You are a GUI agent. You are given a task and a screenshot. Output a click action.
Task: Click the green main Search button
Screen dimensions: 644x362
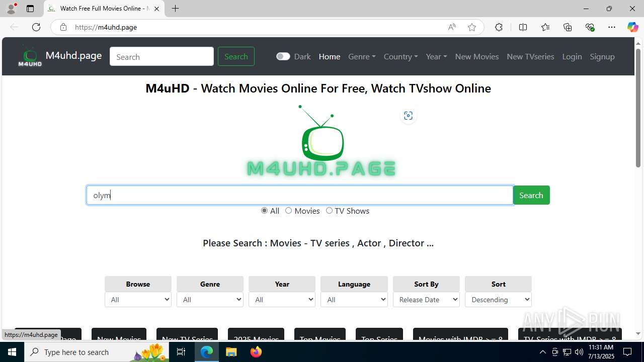click(x=531, y=195)
